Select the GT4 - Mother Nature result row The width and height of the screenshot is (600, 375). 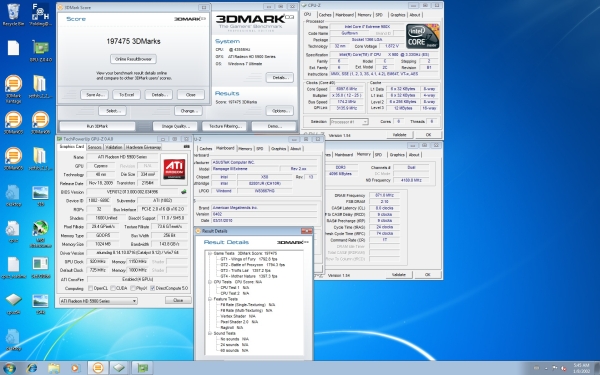pyautogui.click(x=249, y=276)
